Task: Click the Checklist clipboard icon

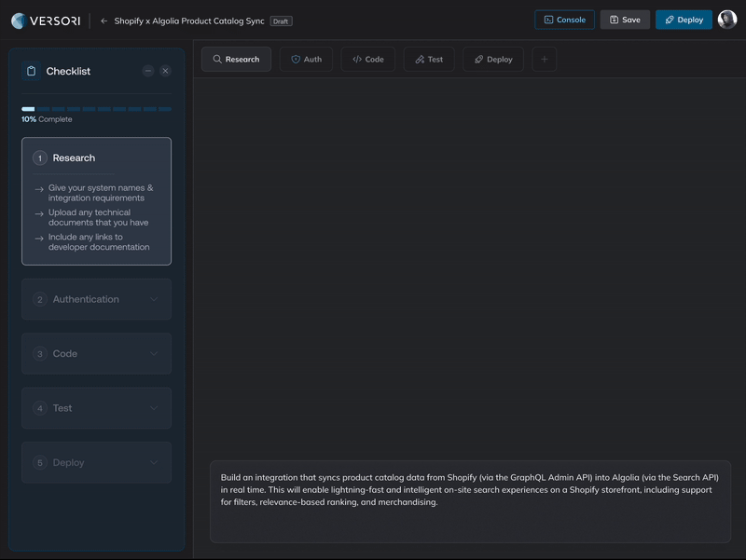Action: coord(32,72)
